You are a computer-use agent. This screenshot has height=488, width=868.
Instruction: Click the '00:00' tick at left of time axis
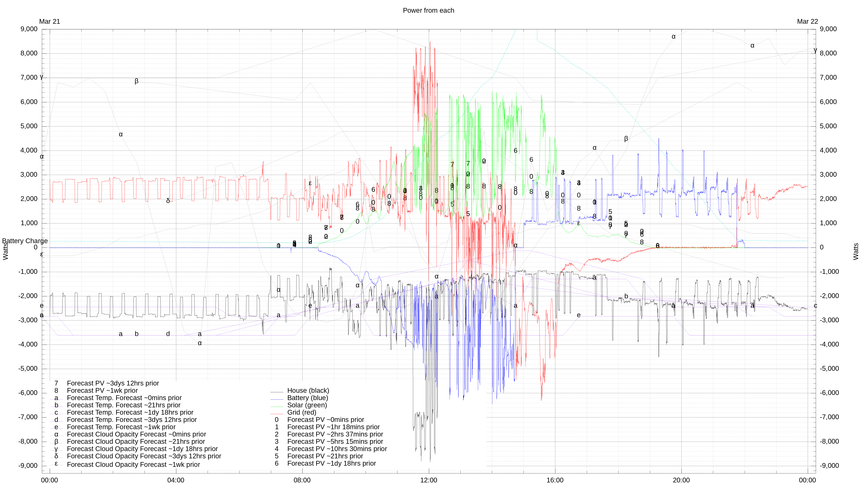coord(50,480)
